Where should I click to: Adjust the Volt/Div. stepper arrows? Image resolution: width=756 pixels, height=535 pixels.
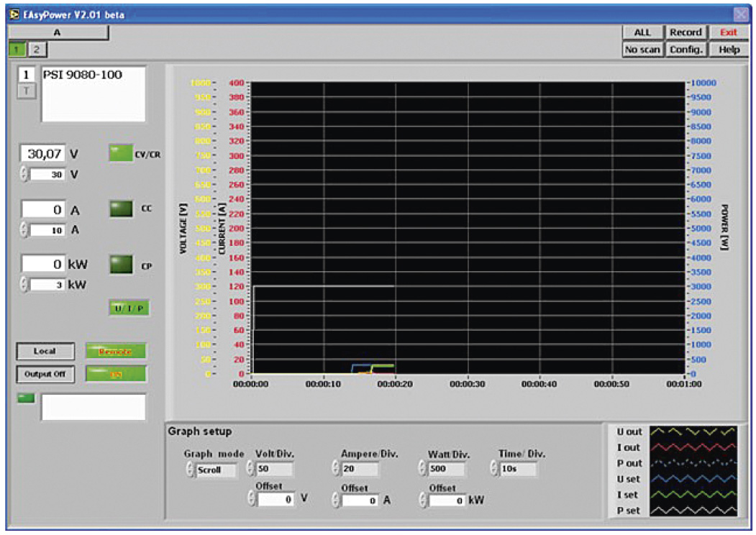point(250,469)
